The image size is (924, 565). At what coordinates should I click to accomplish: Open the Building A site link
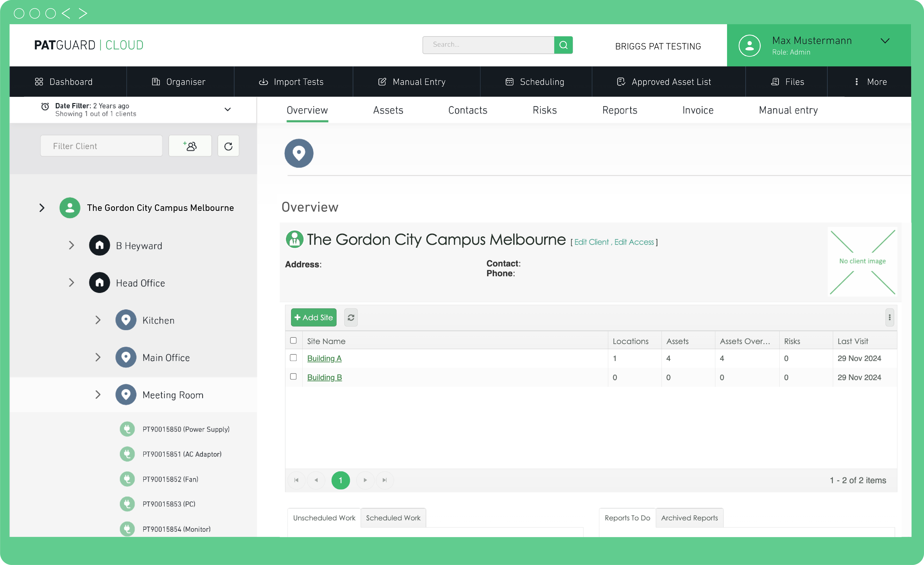point(324,358)
